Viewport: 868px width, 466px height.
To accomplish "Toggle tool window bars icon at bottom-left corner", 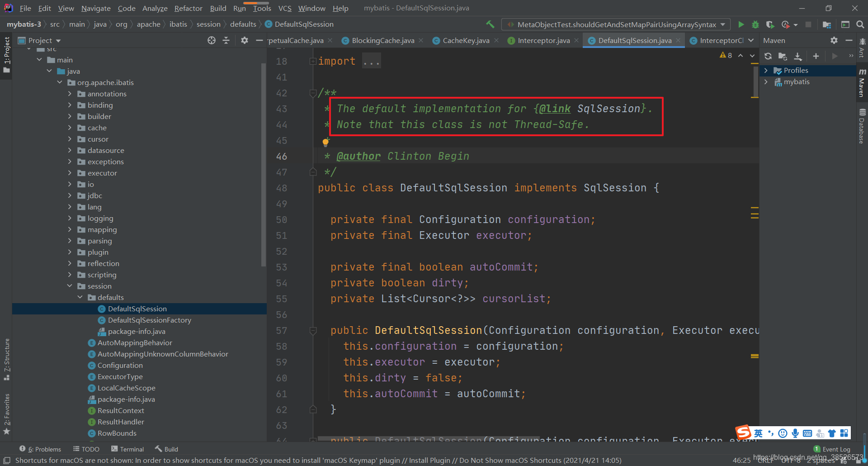I will click(6, 460).
